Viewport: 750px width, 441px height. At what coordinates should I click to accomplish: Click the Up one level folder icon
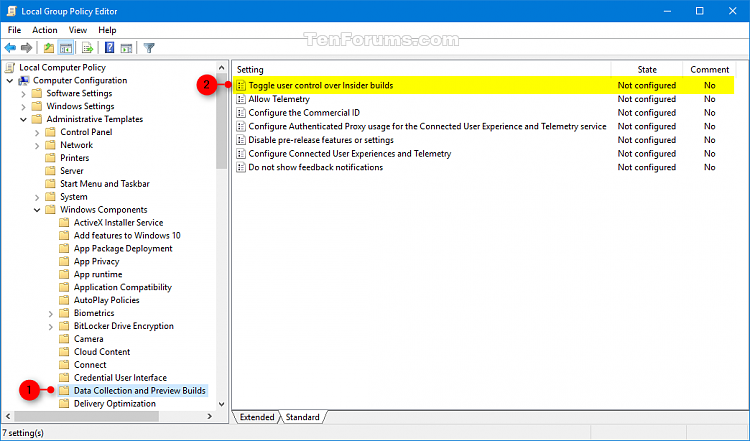pos(49,48)
